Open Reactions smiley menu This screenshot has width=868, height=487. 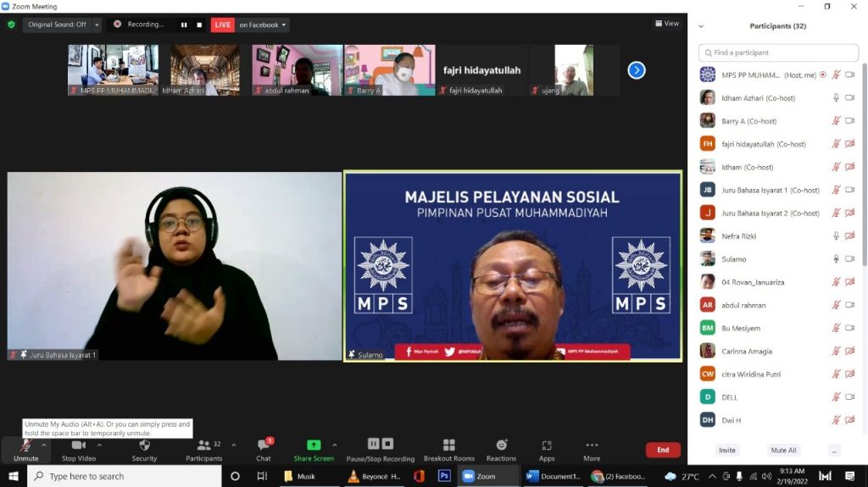pos(501,450)
